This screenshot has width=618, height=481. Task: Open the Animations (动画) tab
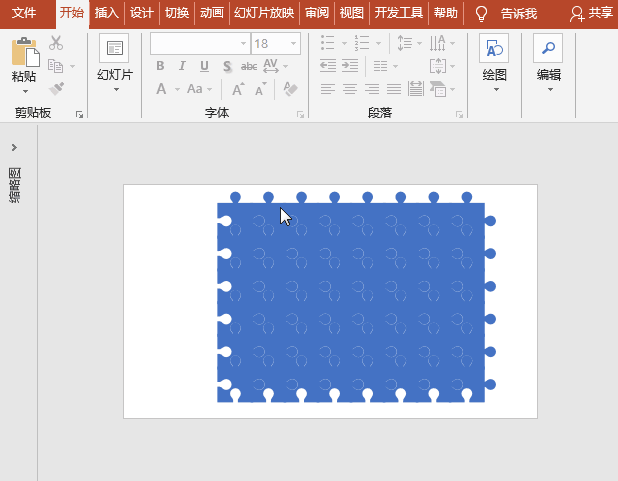(x=211, y=13)
